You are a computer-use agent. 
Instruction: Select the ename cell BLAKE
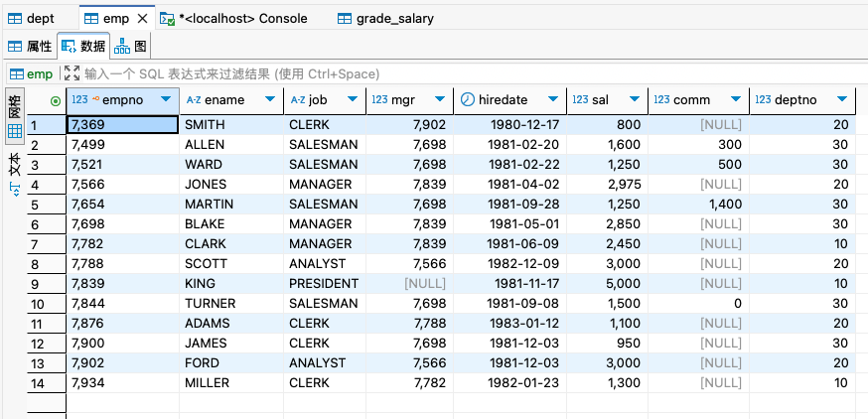point(231,224)
